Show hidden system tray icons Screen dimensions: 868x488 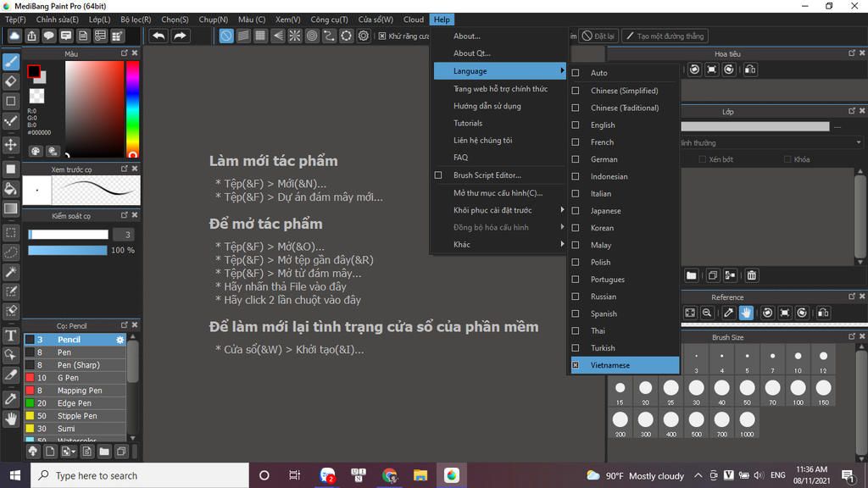click(698, 475)
